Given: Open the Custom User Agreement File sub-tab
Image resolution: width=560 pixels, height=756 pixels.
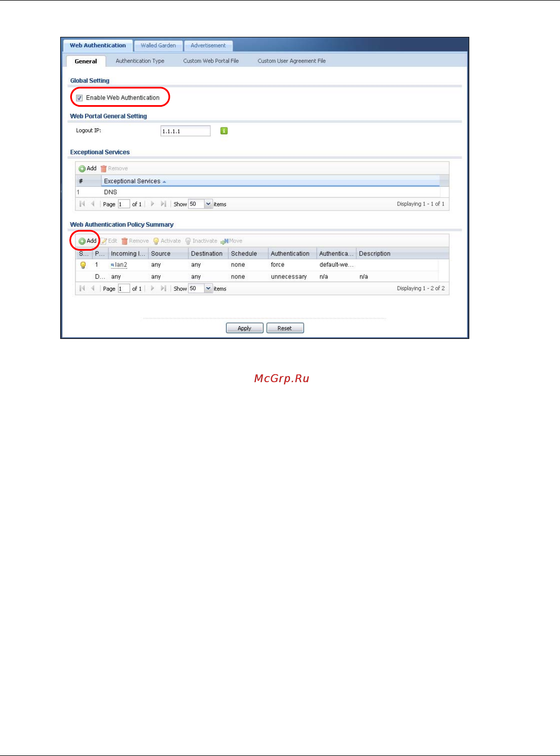Looking at the screenshot, I should [292, 61].
